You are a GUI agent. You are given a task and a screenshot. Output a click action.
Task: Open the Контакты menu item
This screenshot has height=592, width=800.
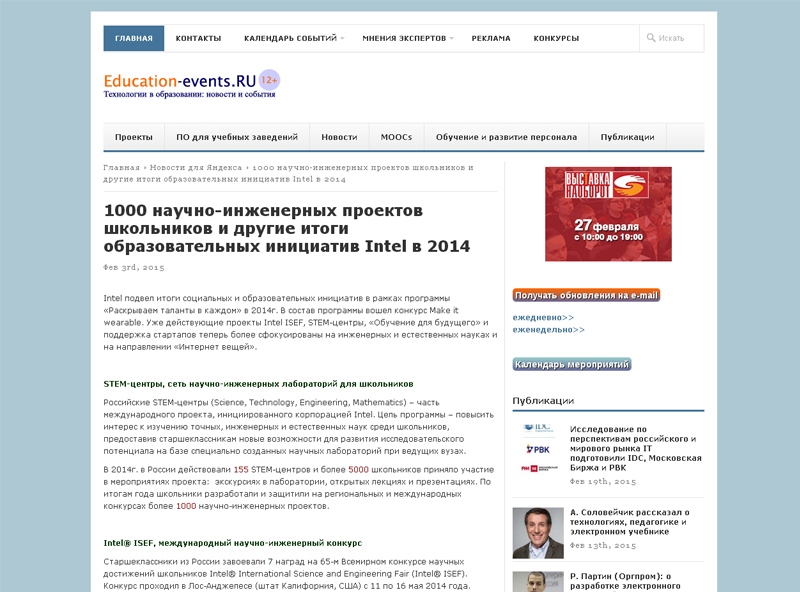click(198, 38)
